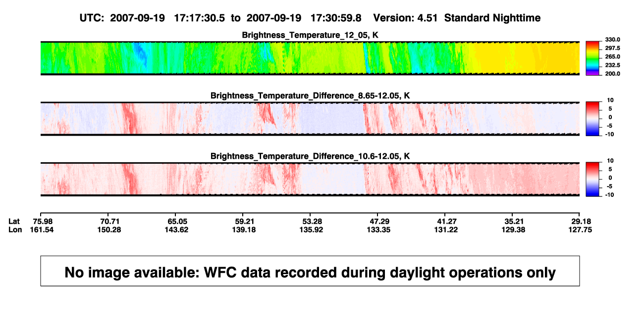Image resolution: width=644 pixels, height=330 pixels.
Task: Click the 12.05 brightness temperature swath image
Action: coord(310,58)
